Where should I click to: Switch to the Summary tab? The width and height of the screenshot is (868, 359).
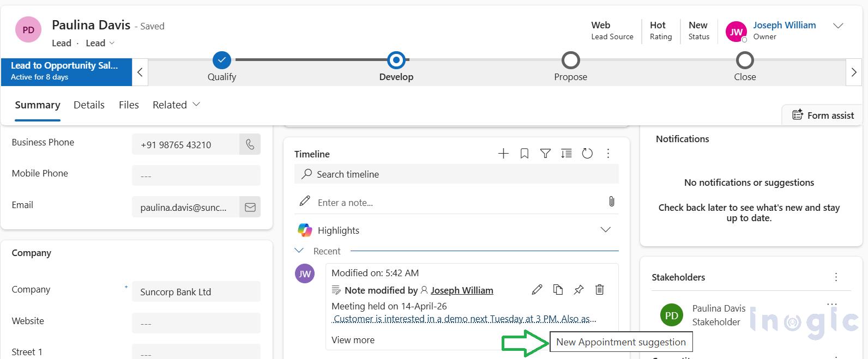click(38, 105)
